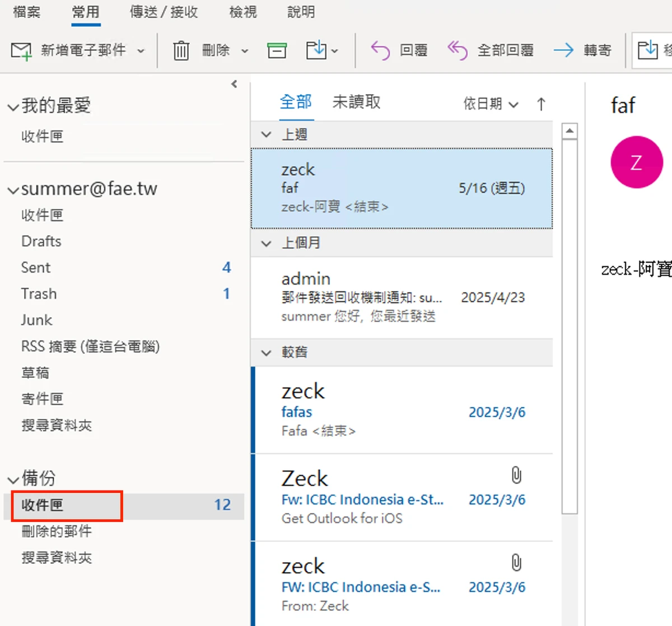Select 刪除的郵件 folder under 備份
Viewport: 672px width, 626px height.
point(57,531)
